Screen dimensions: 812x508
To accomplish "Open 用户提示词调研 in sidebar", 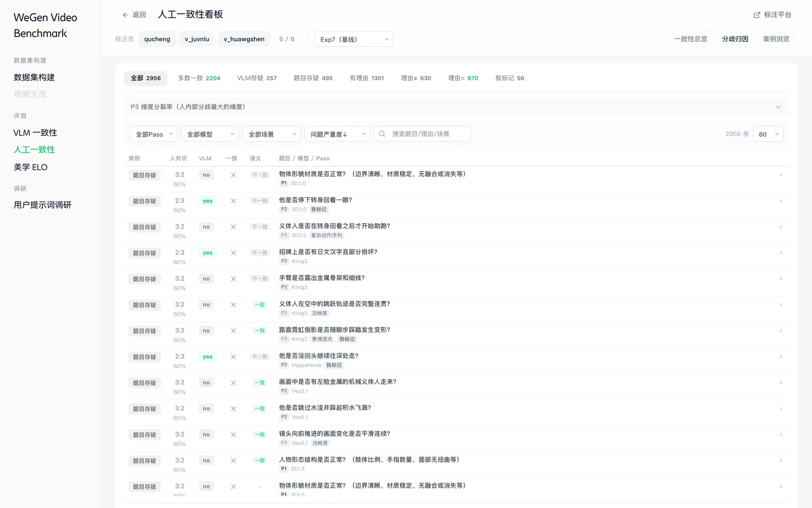I will [x=43, y=205].
